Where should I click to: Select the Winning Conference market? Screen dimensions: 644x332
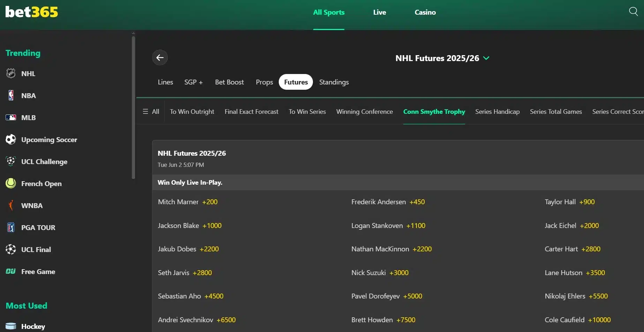point(364,111)
